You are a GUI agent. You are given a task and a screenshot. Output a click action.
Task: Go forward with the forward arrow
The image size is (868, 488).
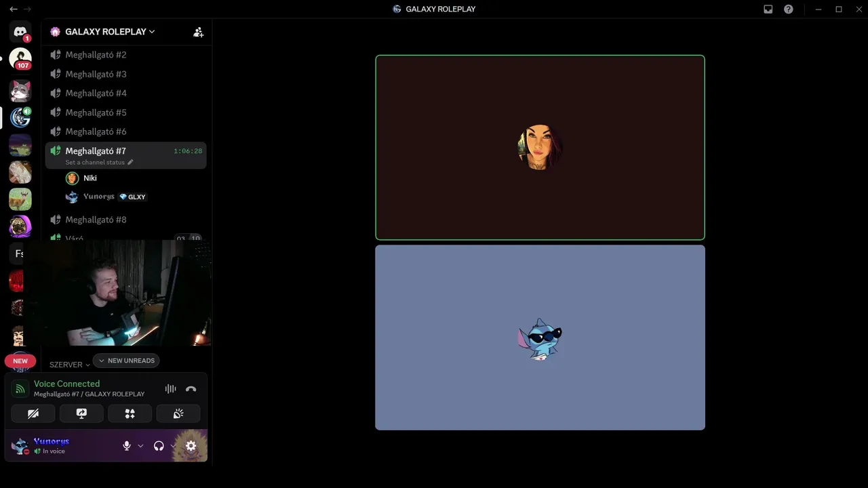click(28, 9)
